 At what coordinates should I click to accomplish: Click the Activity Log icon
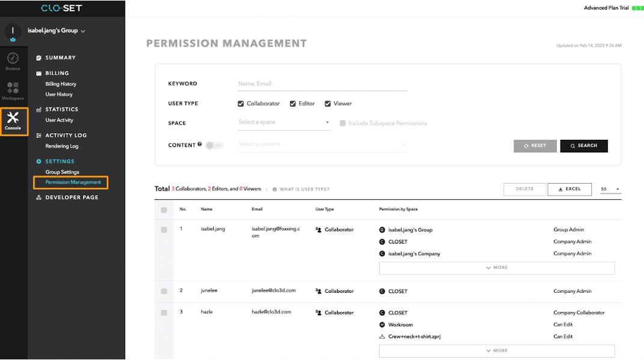coord(38,135)
